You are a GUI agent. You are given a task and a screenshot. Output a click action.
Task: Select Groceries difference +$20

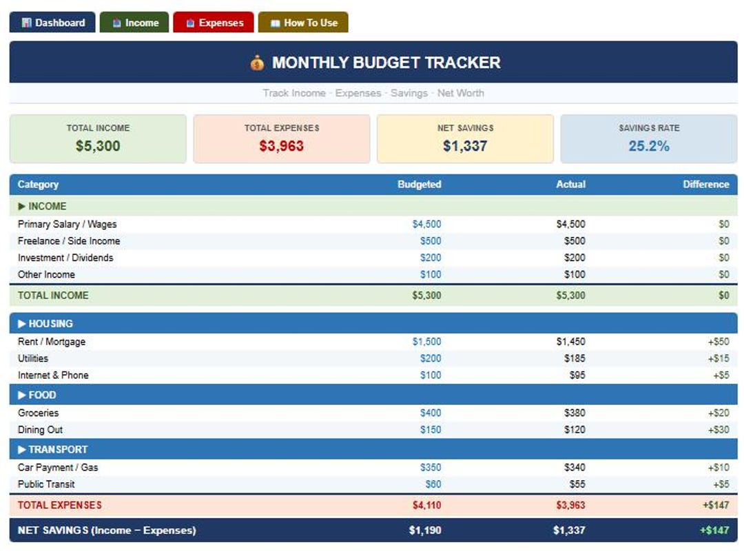(719, 413)
